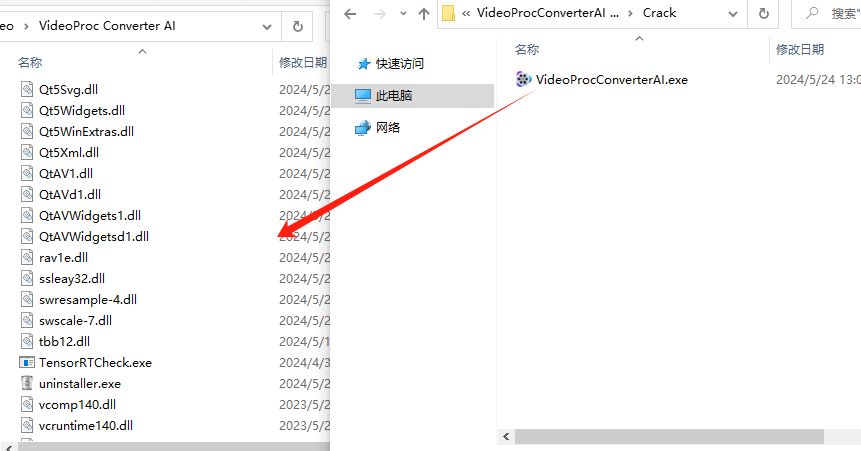Select the file name vcomp140.dll

tap(77, 405)
